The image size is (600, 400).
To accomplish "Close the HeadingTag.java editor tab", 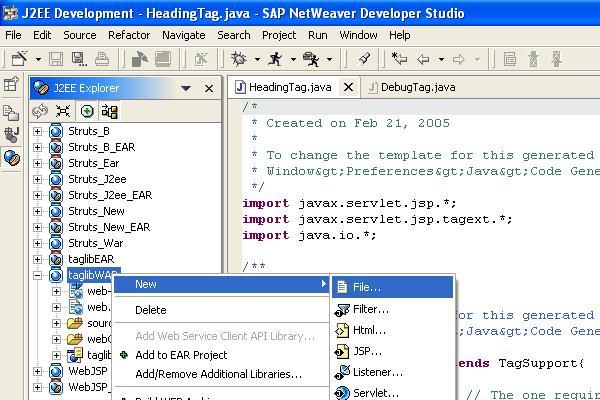I will point(348,88).
